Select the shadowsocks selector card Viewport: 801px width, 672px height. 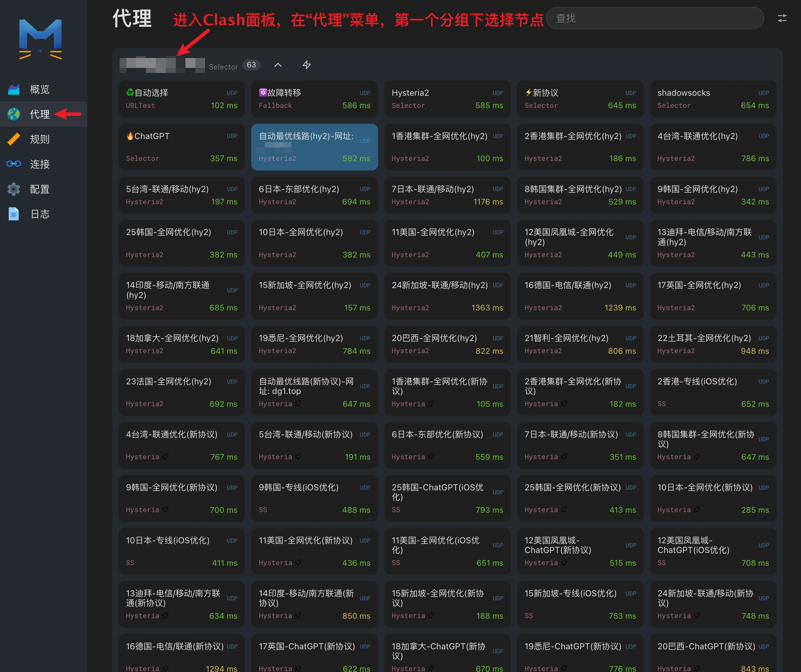pos(713,99)
